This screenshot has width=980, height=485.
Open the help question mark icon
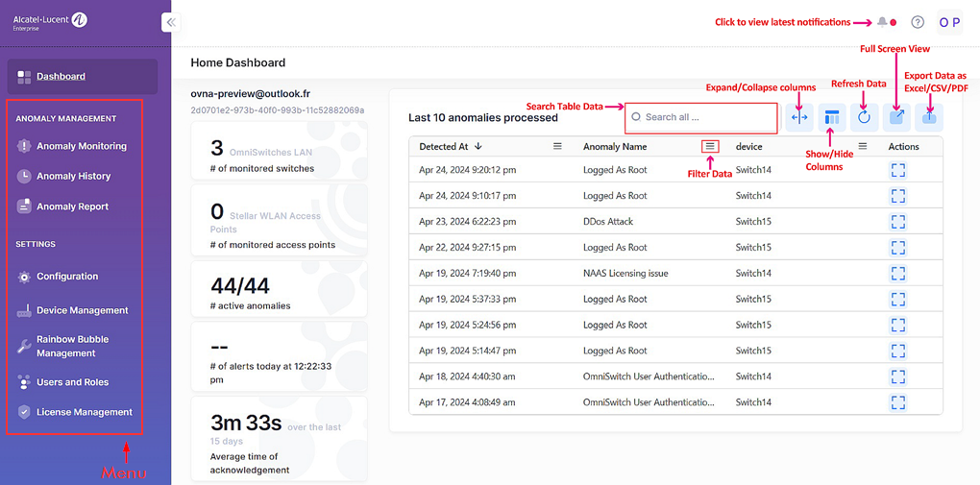918,22
